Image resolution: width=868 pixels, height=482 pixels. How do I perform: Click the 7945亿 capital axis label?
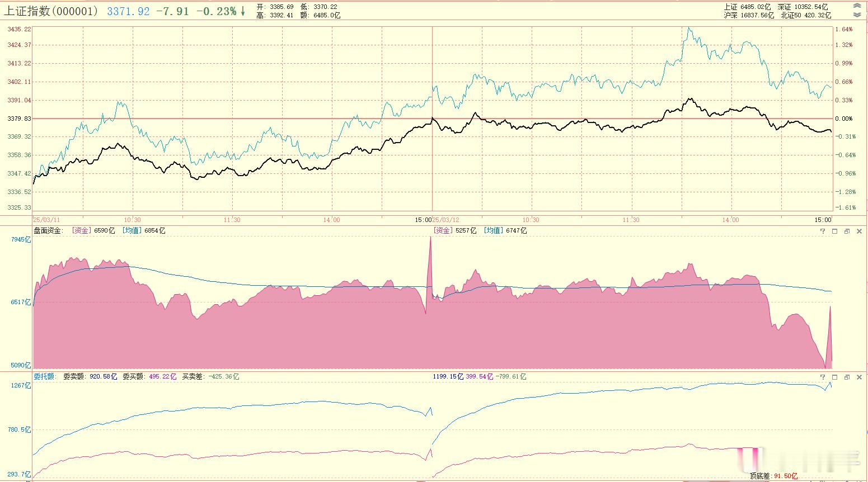coord(21,239)
